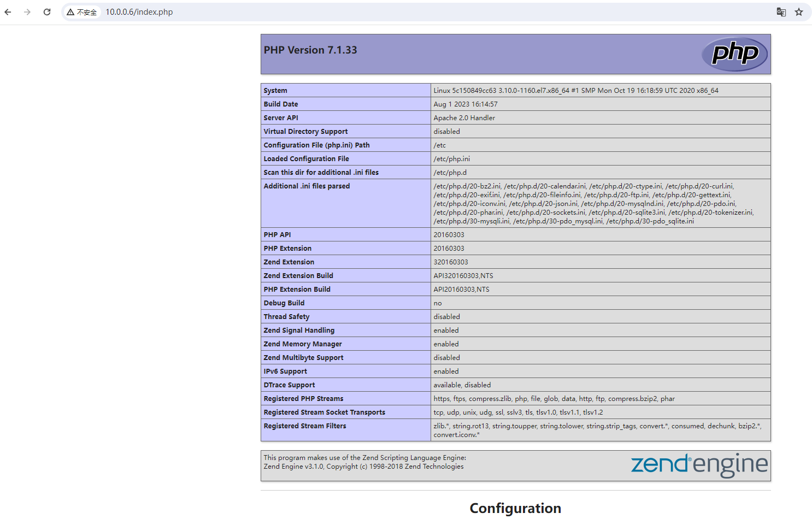Click Virtual Directory Support label
This screenshot has width=812, height=519.
(305, 132)
